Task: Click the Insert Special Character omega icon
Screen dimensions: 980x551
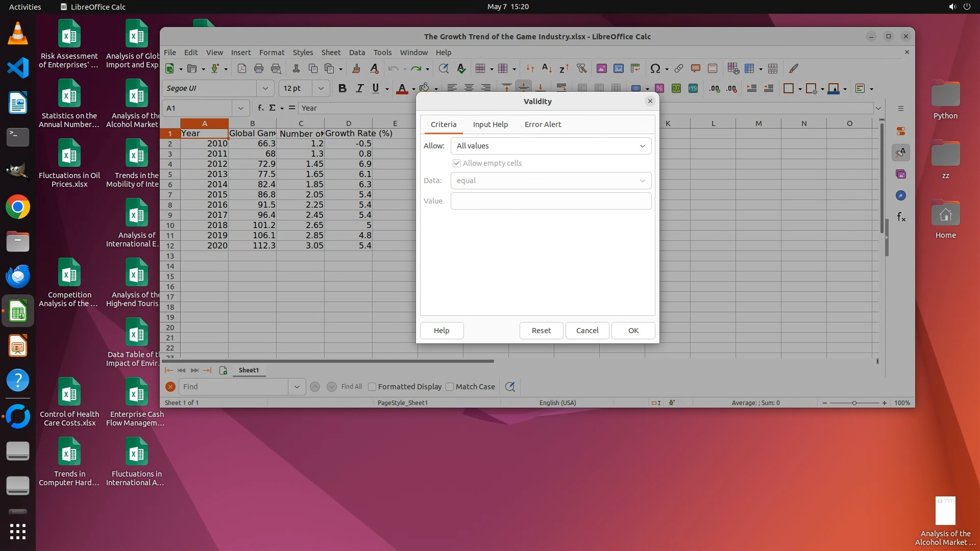Action: tap(655, 68)
